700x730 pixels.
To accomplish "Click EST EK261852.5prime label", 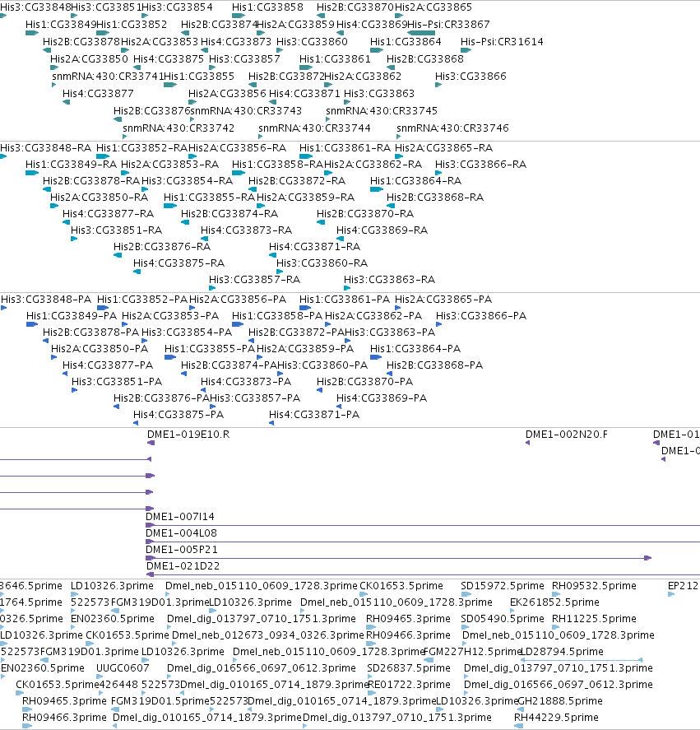I will pos(554,602).
